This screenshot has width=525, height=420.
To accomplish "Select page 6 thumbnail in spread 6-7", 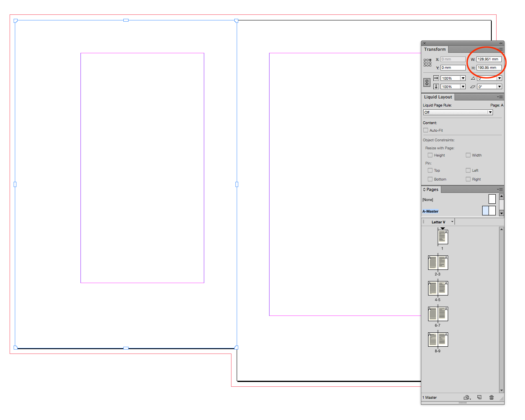I will tap(432, 314).
